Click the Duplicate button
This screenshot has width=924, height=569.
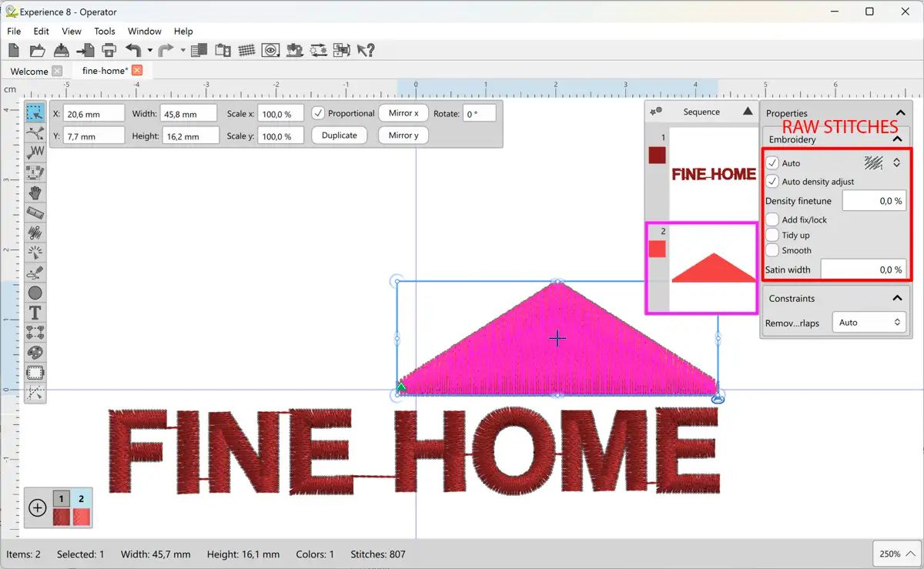point(339,136)
